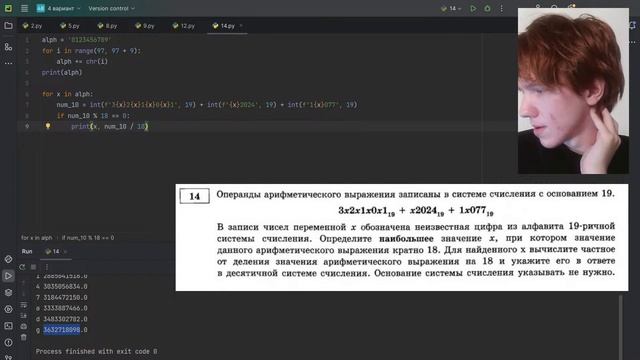The width and height of the screenshot is (640, 360).
Task: Open Python Console tool window icon
Action: 8,259
